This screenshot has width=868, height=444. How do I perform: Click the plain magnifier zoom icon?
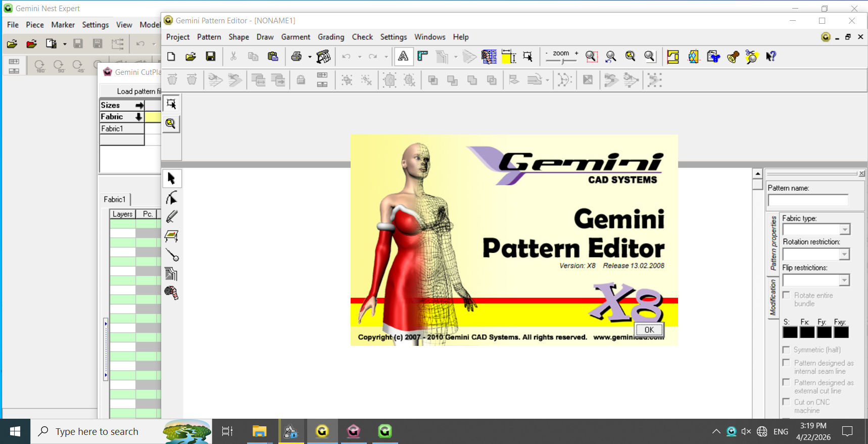[650, 57]
